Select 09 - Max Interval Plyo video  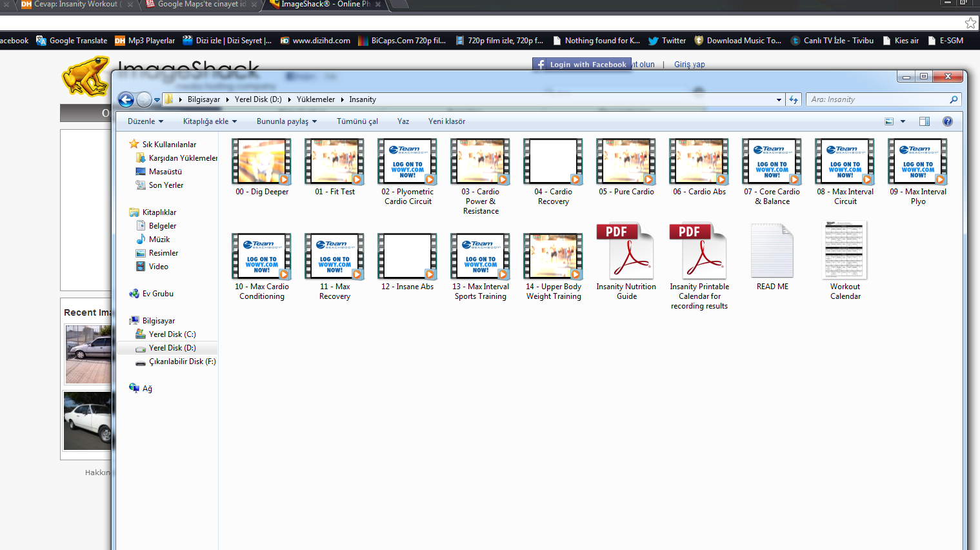917,172
